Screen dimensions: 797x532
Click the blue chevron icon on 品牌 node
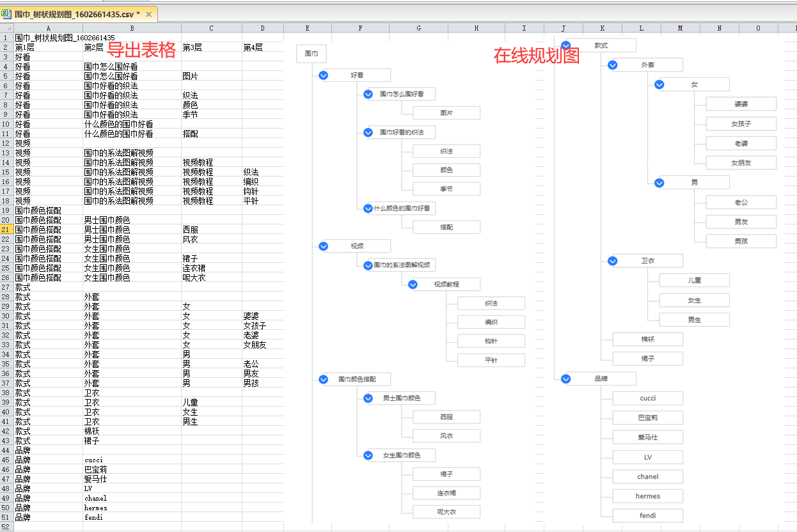pos(565,379)
